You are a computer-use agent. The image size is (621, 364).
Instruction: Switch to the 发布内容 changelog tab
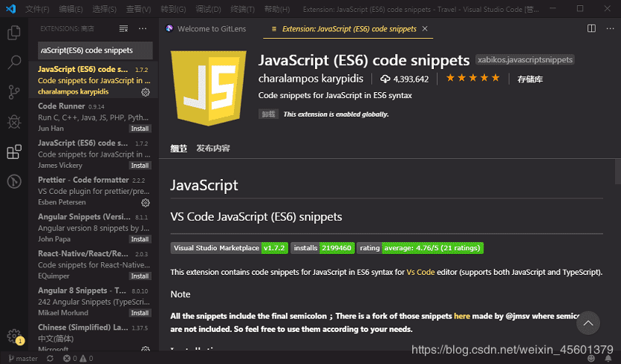click(x=213, y=148)
